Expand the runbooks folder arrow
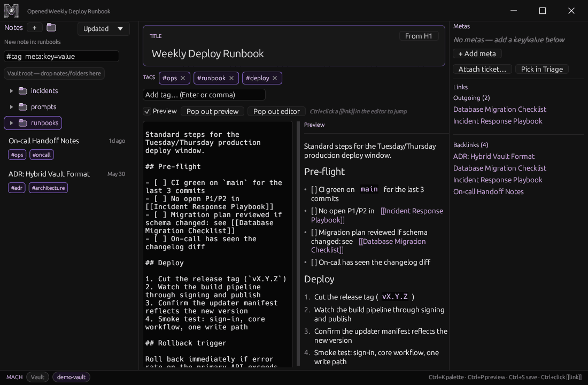This screenshot has width=588, height=385. 11,123
